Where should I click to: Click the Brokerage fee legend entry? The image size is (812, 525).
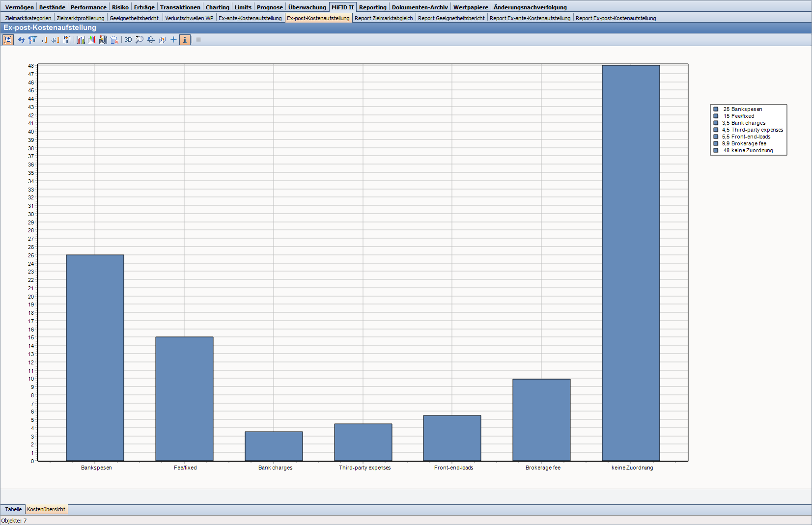tap(748, 143)
